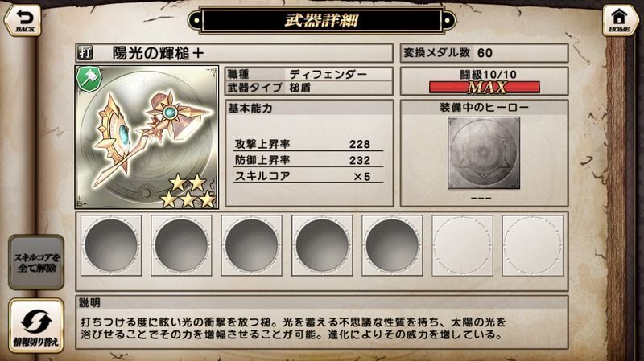Open the 陽光の輝槌+ weapon artwork
The width and height of the screenshot is (644, 361).
pos(147,137)
